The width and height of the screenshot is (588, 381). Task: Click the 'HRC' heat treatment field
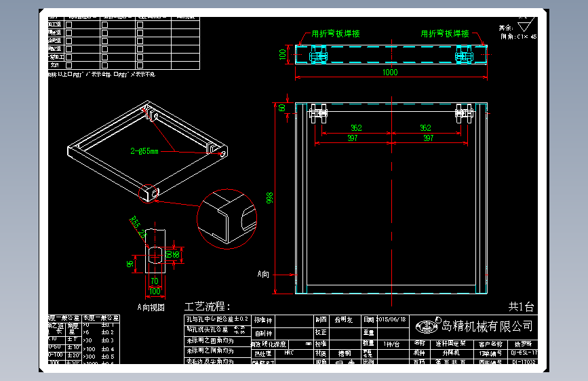click(289, 353)
